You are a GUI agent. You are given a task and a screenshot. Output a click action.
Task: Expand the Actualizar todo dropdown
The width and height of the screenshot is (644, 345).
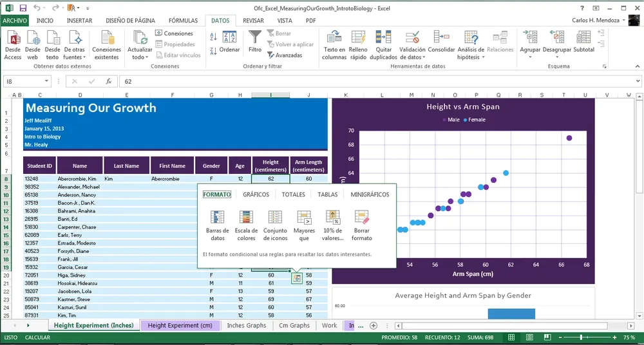[140, 57]
